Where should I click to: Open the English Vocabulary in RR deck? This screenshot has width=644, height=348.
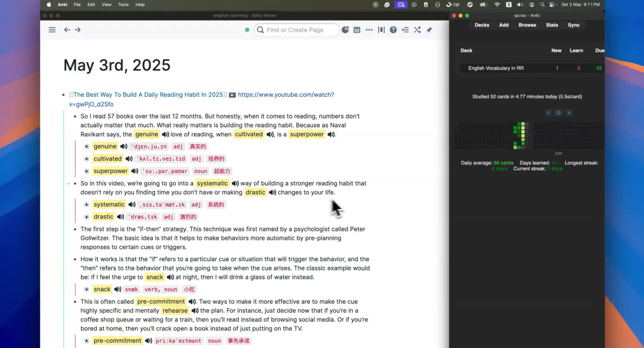click(x=496, y=68)
